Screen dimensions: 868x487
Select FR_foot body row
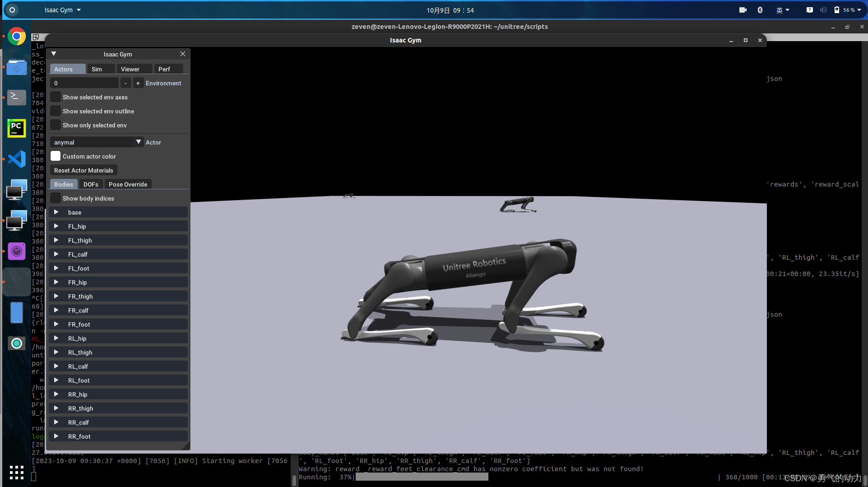118,324
